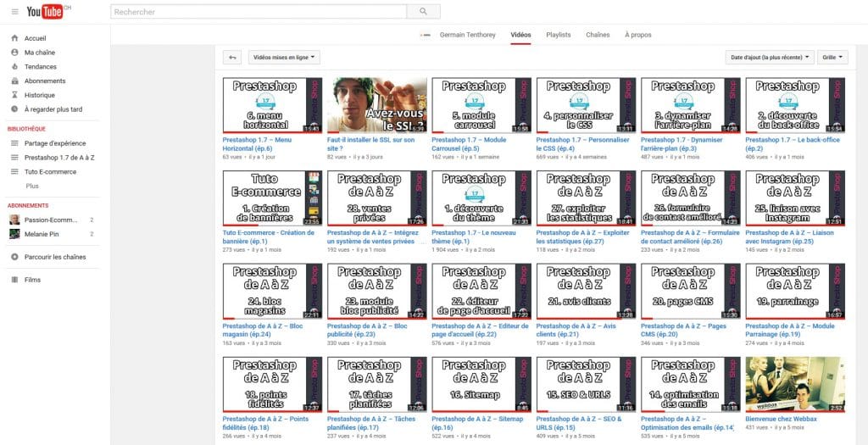Open the 24. bloc magasins thumbnail
This screenshot has height=445, width=868.
tap(272, 292)
